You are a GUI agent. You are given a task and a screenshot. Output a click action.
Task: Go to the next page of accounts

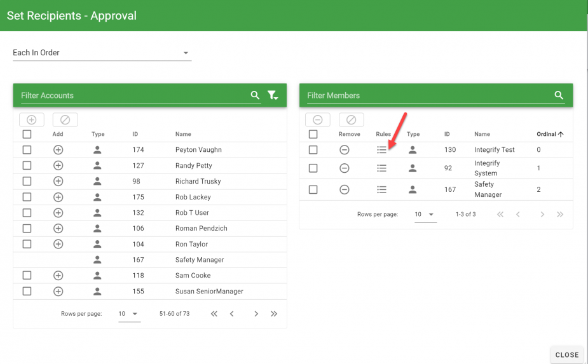[x=256, y=314]
